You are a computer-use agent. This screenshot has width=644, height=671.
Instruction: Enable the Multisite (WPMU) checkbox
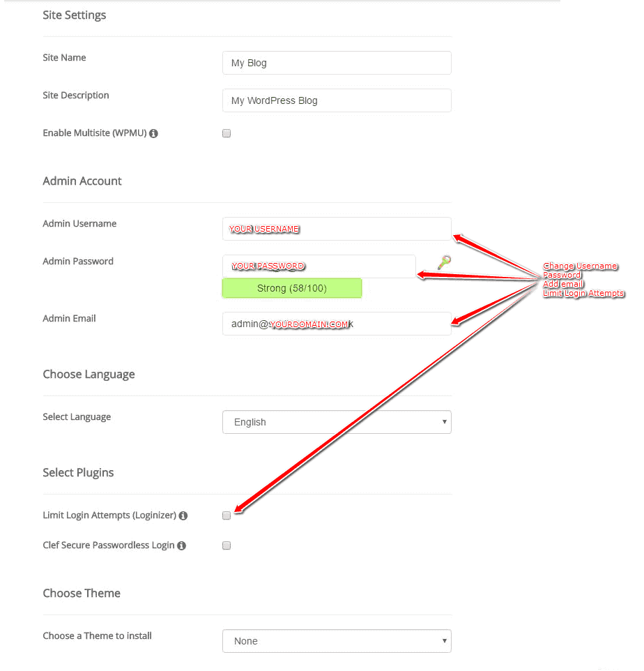(226, 133)
